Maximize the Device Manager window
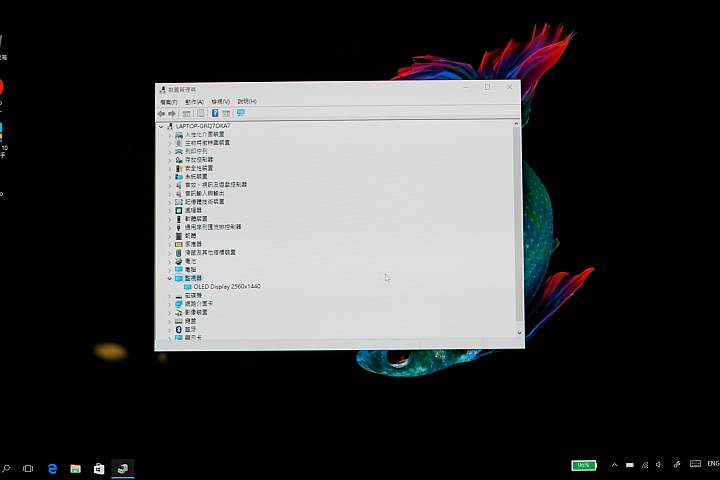The width and height of the screenshot is (720, 480). coord(488,87)
